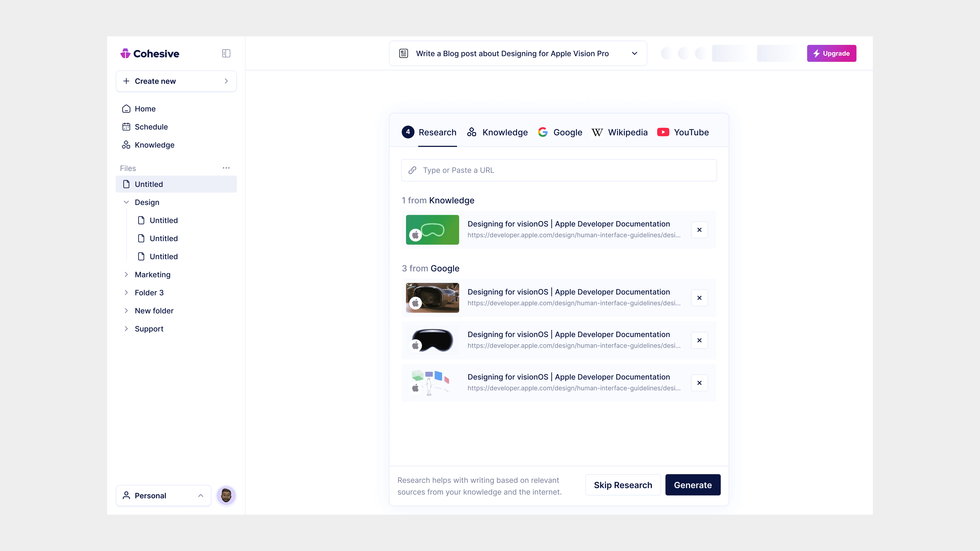Image resolution: width=980 pixels, height=551 pixels.
Task: Focus the Type or Paste a URL field
Action: [x=558, y=170]
